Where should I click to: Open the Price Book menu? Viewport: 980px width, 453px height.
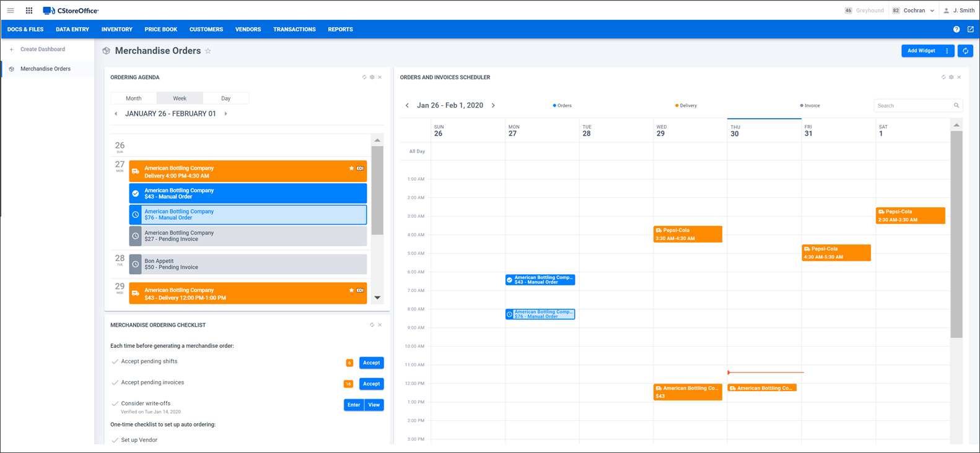pyautogui.click(x=161, y=29)
